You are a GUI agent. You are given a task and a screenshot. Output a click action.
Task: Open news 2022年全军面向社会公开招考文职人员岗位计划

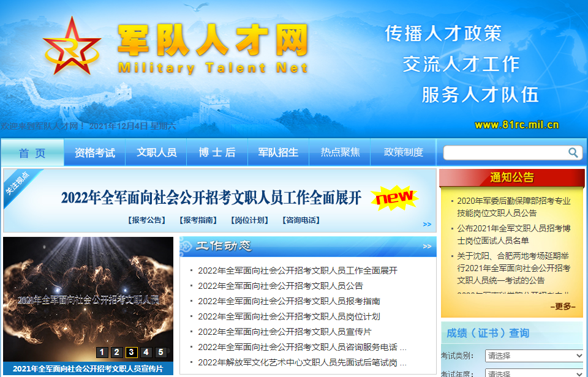point(289,316)
